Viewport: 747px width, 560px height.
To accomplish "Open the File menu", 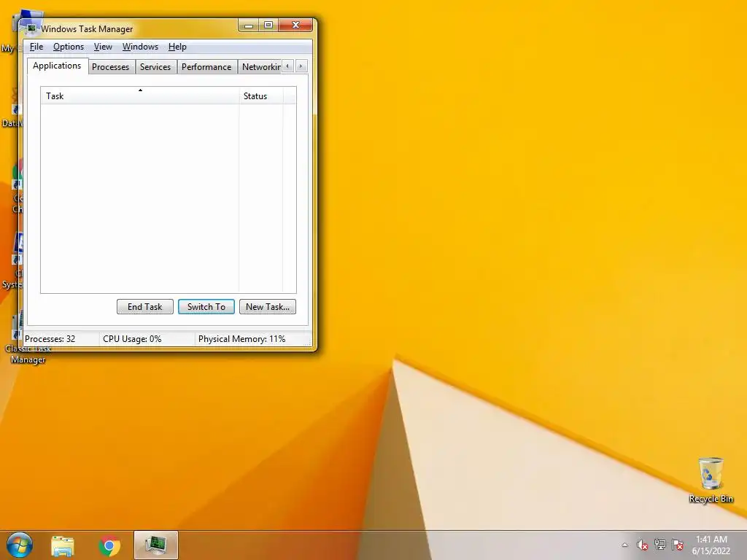I will (x=36, y=47).
